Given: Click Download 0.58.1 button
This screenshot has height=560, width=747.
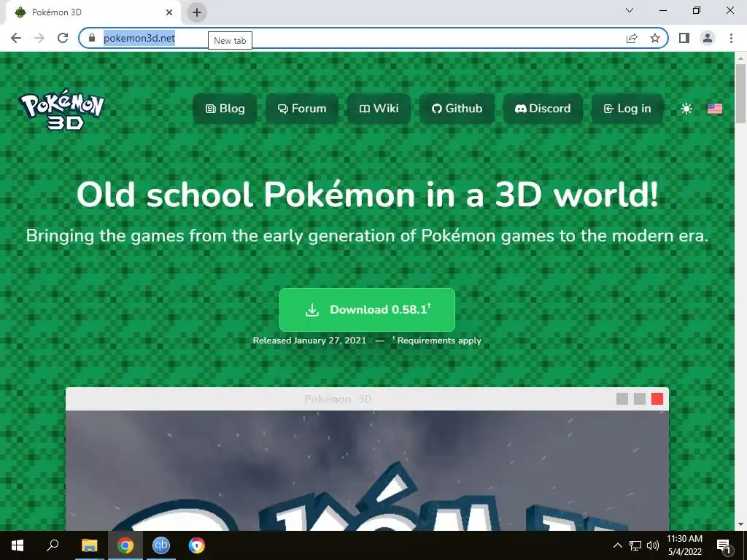Looking at the screenshot, I should [x=367, y=309].
